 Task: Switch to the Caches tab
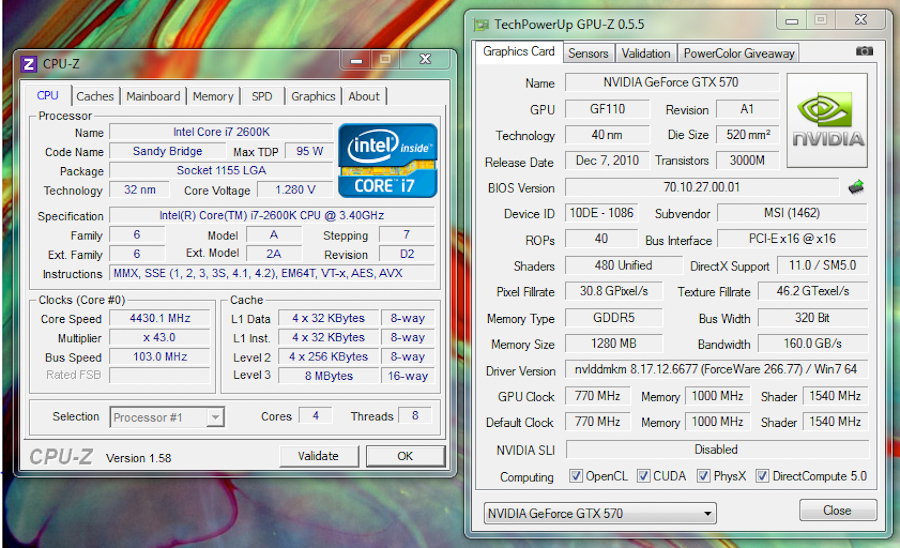point(95,96)
